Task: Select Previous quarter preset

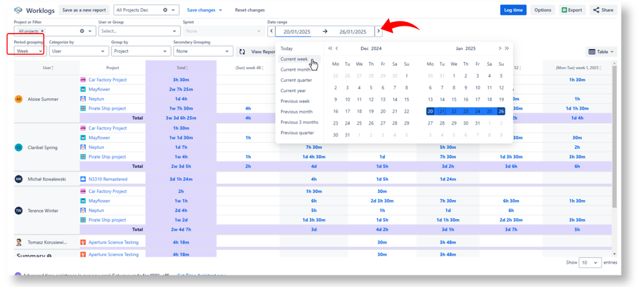Action: pyautogui.click(x=298, y=133)
